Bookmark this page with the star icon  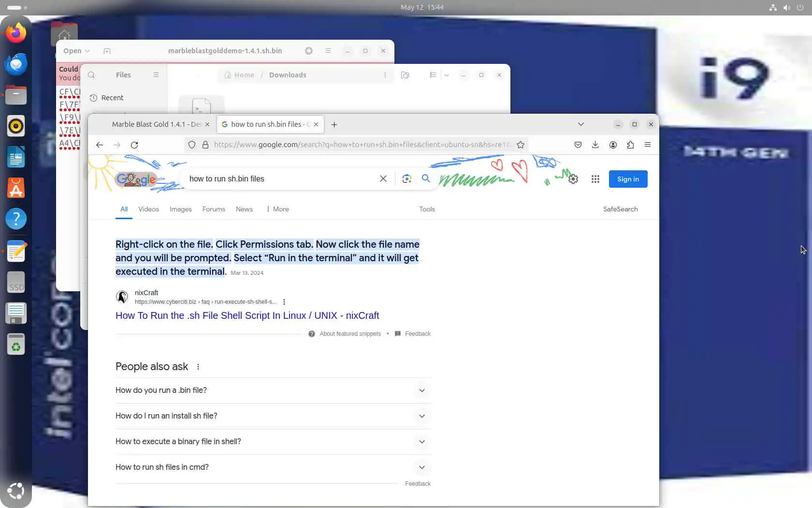coord(521,145)
